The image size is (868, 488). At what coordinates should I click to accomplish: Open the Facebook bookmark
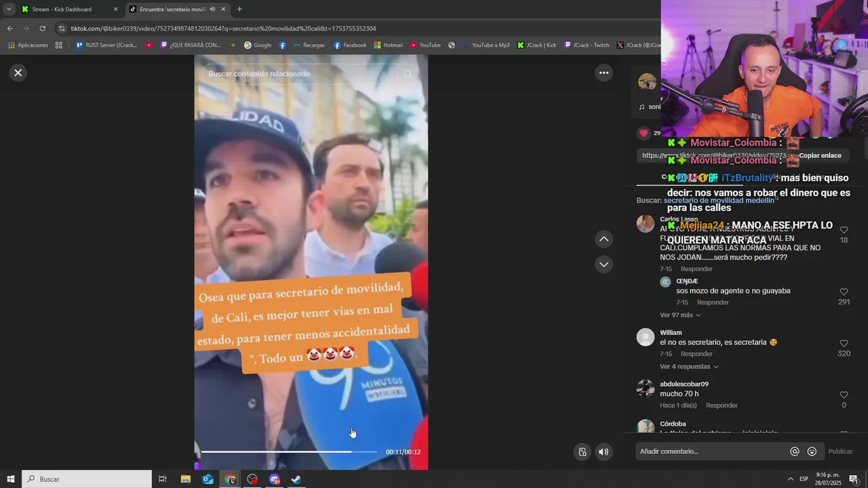click(349, 45)
